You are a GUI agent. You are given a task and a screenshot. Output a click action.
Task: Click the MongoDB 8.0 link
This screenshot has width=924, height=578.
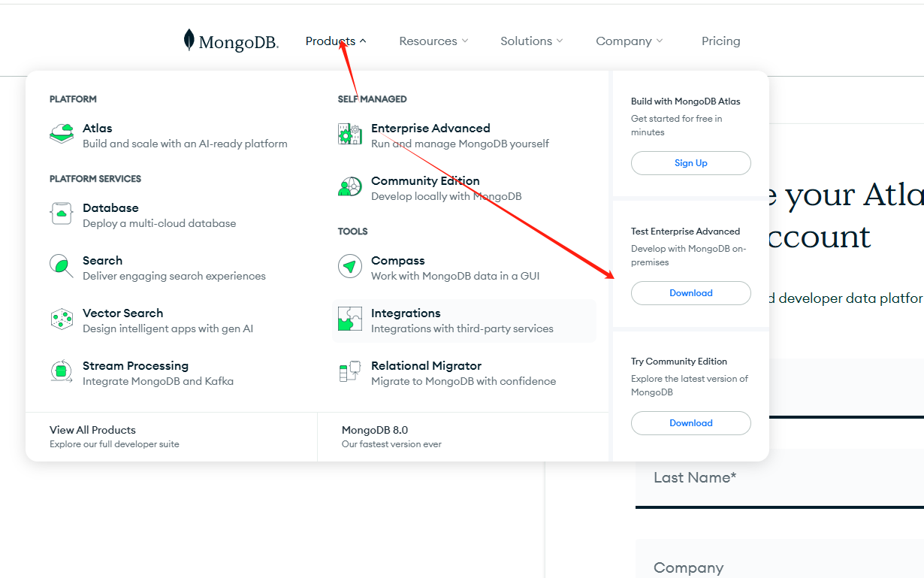tap(375, 430)
